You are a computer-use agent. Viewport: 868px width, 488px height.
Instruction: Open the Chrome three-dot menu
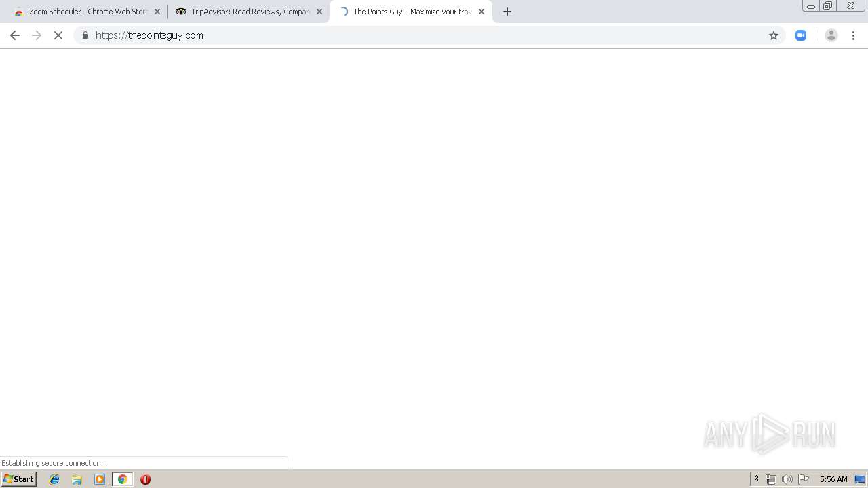click(853, 35)
